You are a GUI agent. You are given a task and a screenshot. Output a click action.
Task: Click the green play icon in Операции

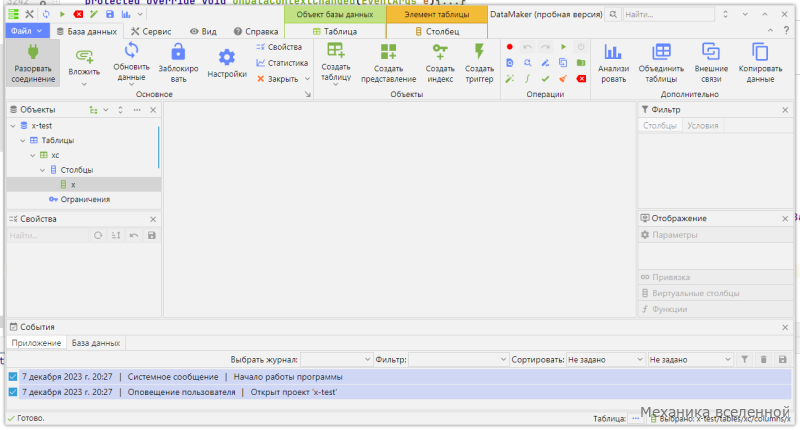pyautogui.click(x=563, y=47)
